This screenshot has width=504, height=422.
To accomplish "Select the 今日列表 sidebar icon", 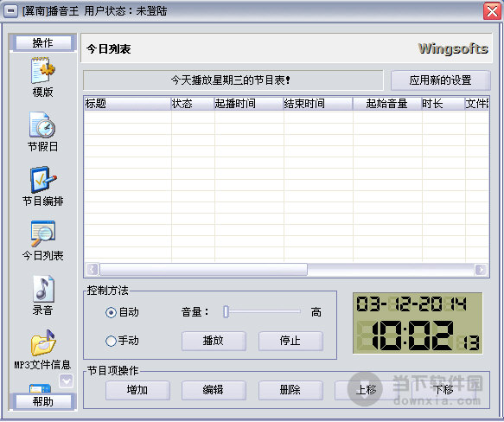I will tap(42, 233).
